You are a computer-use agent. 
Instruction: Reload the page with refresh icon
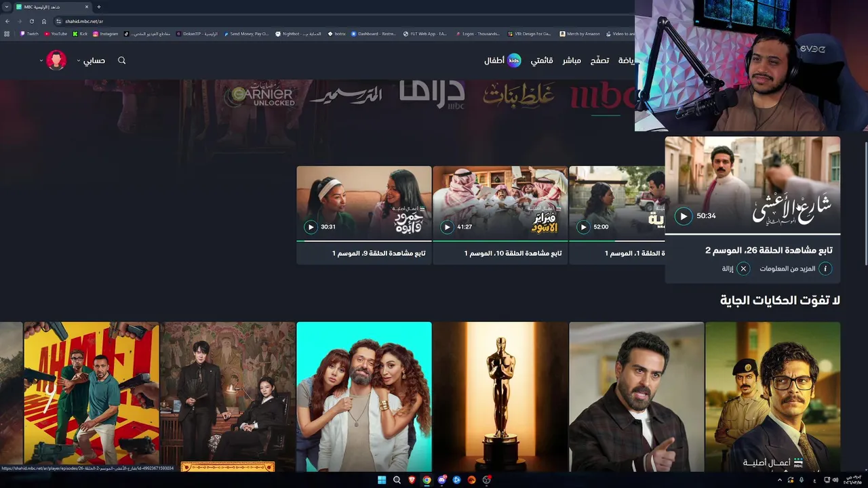pos(32,21)
